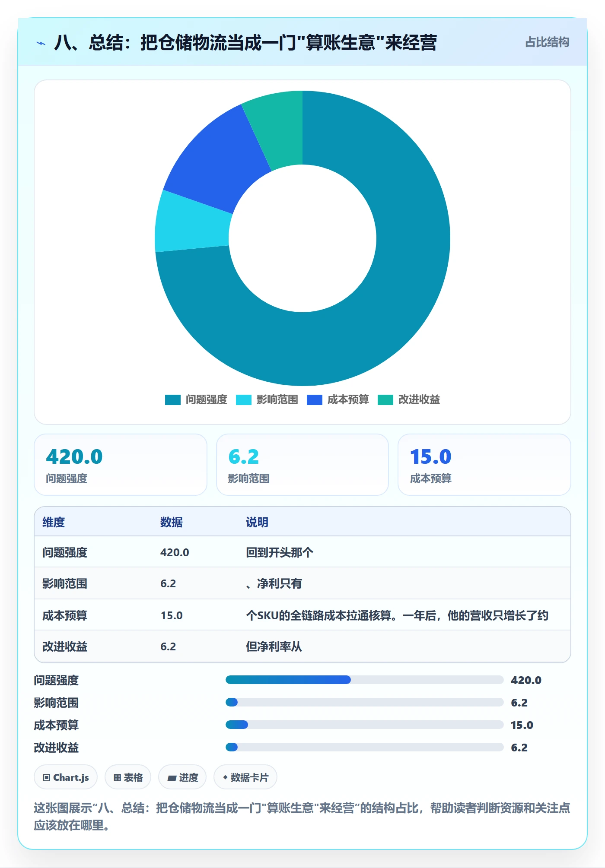The width and height of the screenshot is (605, 868).
Task: Click the 改进收益 progress bar
Action: point(365,747)
